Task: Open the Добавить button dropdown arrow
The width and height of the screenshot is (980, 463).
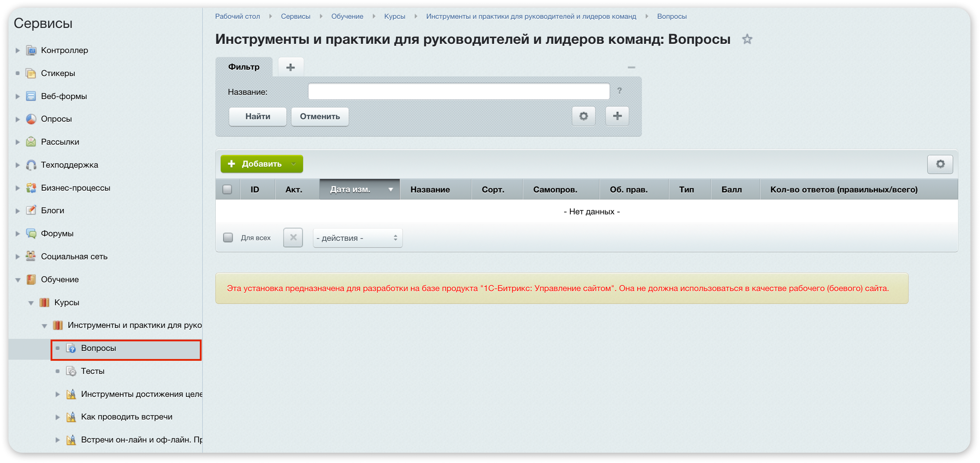Action: click(x=293, y=164)
